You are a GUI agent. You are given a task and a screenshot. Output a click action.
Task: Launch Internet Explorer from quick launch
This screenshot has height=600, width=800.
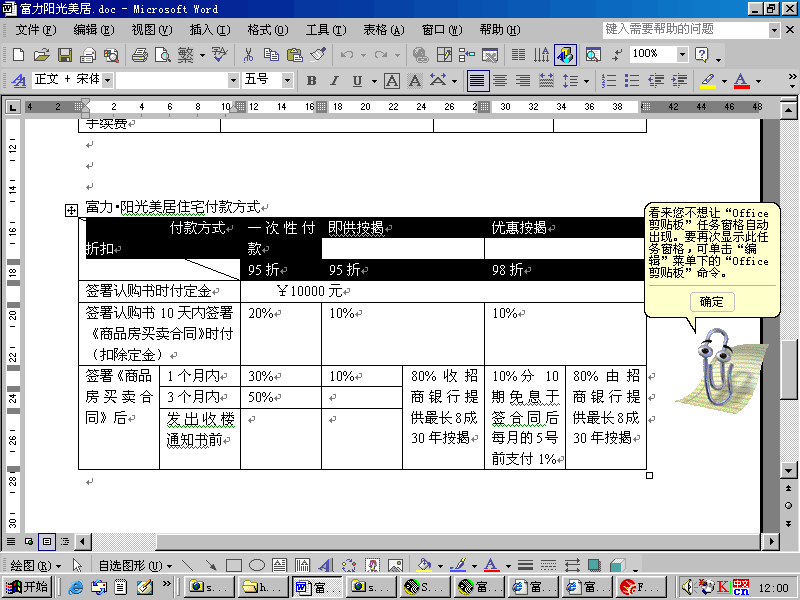coord(75,587)
